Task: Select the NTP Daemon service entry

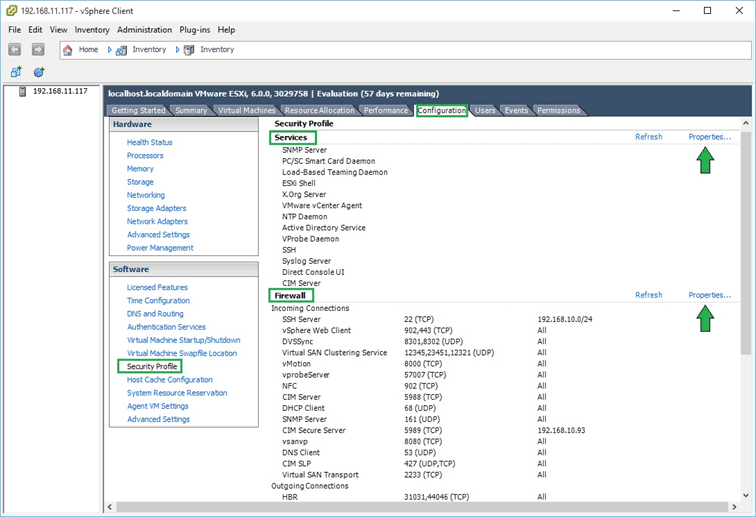Action: point(304,217)
